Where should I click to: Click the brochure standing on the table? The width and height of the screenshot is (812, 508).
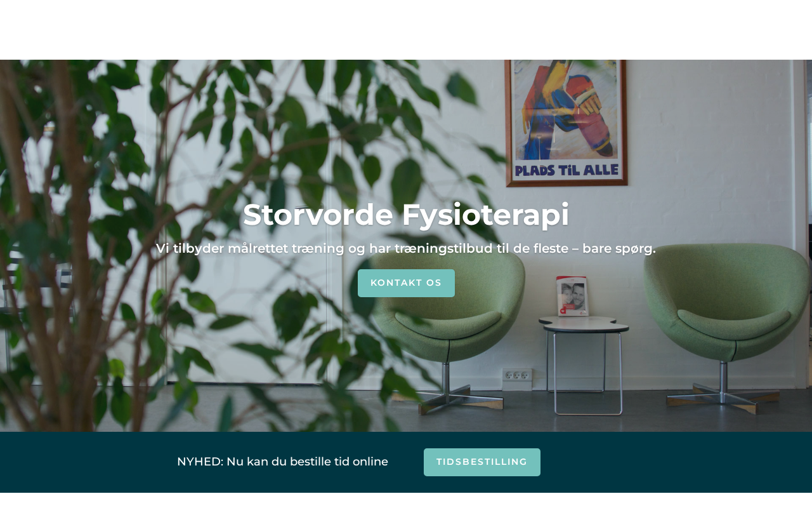572,296
